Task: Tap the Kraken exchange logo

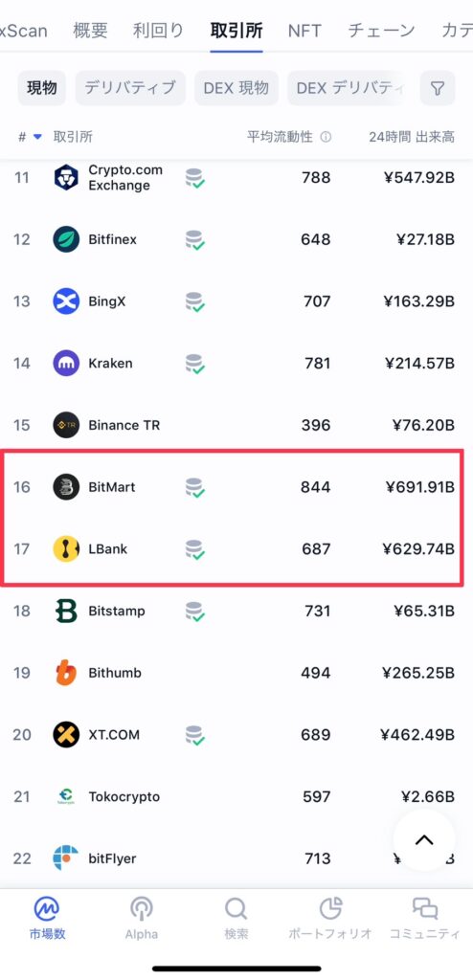Action: [66, 363]
